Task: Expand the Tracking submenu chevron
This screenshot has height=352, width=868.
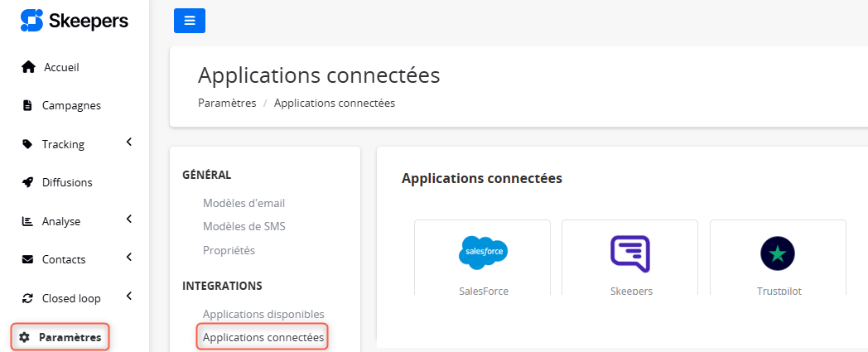Action: click(x=129, y=142)
